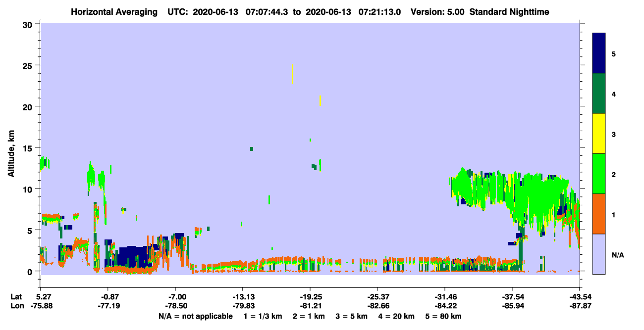This screenshot has width=644, height=330.
Task: Click the '4 = 20 km' legend text
Action: pos(398,316)
